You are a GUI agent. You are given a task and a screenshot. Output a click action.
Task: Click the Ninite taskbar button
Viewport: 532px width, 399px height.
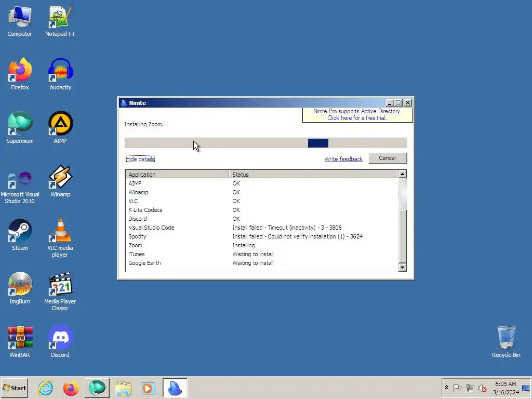coord(175,388)
